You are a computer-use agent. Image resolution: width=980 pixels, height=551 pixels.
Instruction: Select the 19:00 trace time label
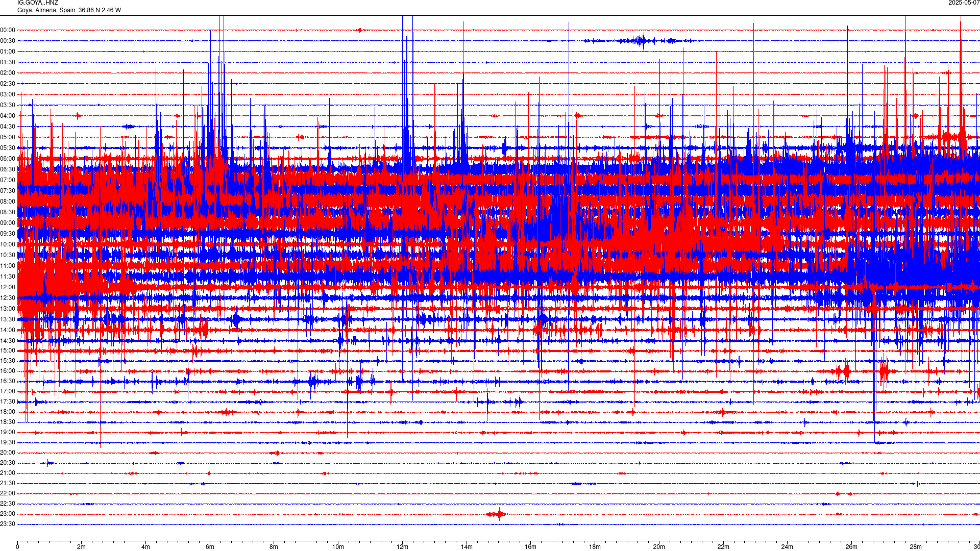coord(8,432)
